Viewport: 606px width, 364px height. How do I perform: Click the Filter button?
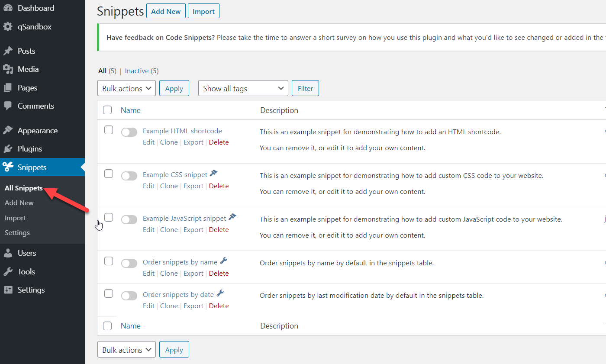[305, 88]
